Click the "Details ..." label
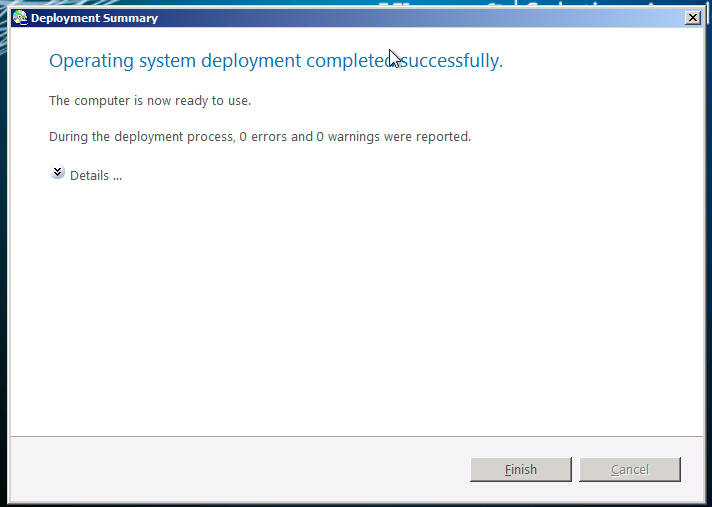The height and width of the screenshot is (507, 712). (96, 176)
